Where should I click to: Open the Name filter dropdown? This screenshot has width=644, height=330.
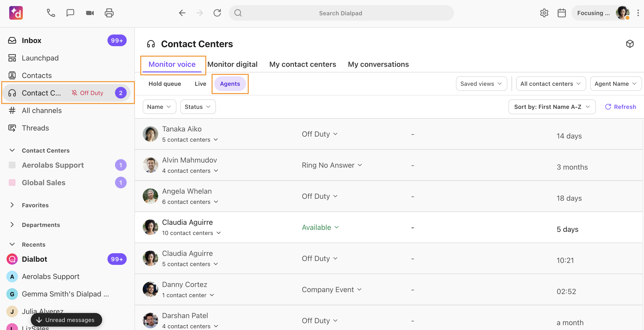[x=159, y=107]
